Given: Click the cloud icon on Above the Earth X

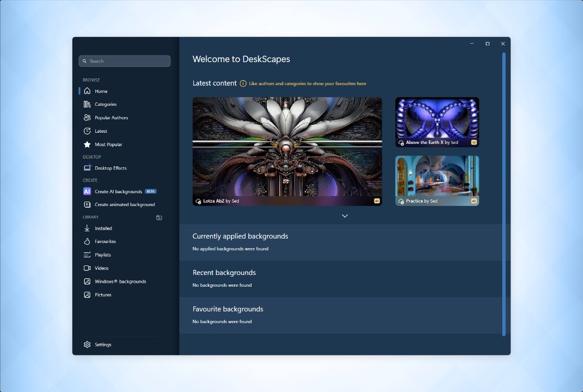Looking at the screenshot, I should (401, 143).
